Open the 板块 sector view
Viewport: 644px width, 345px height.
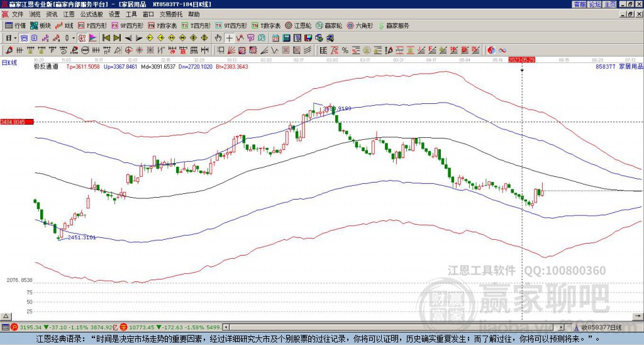[x=40, y=25]
